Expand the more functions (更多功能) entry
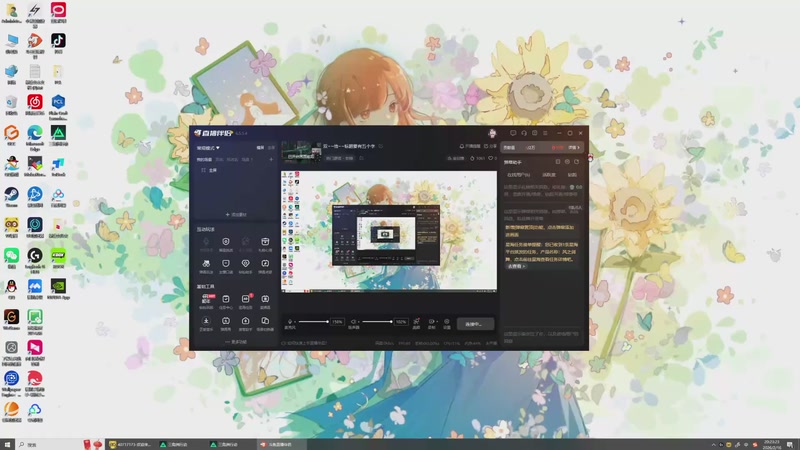The height and width of the screenshot is (450, 800). [x=236, y=342]
